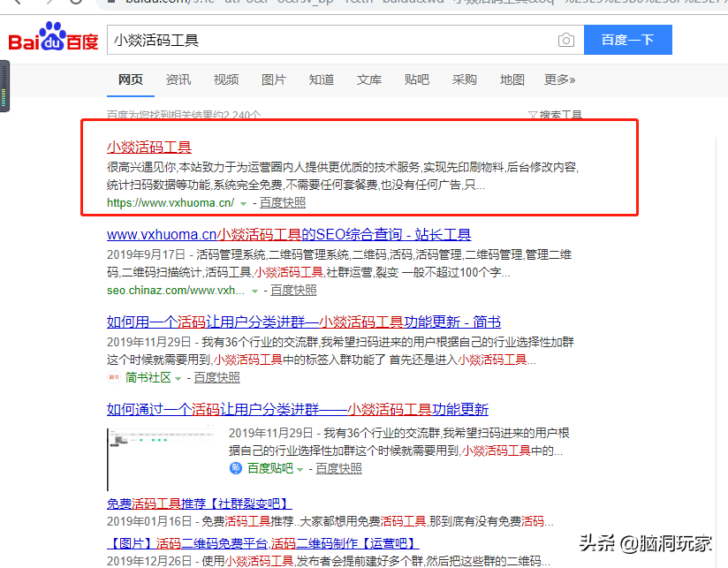Select the 网页 tab
This screenshot has width=728, height=568.
click(131, 80)
